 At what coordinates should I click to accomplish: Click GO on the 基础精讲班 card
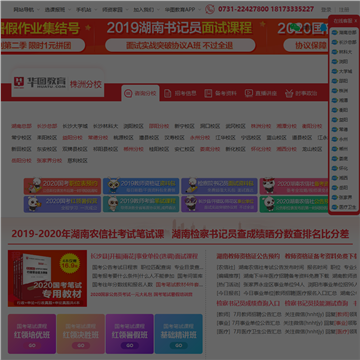(x=179, y=346)
